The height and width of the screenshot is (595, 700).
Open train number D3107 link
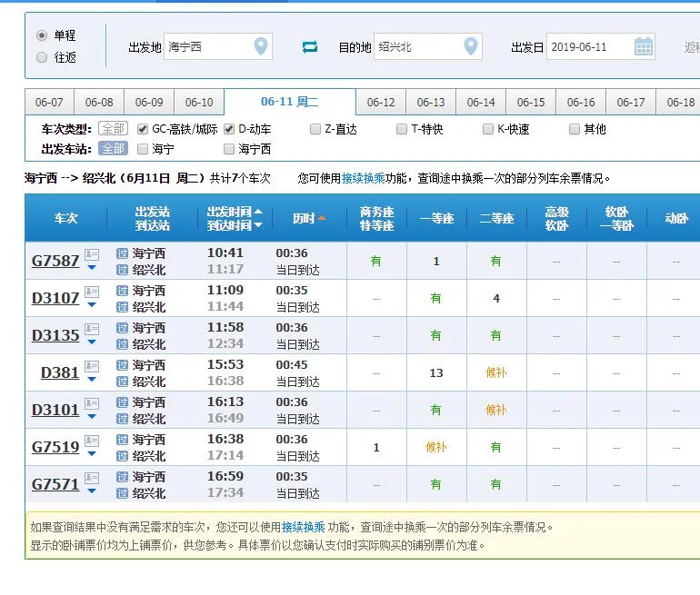pyautogui.click(x=55, y=298)
